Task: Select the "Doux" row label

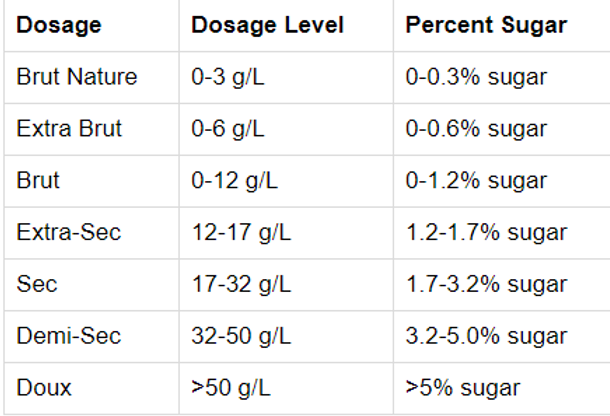Action: (42, 387)
